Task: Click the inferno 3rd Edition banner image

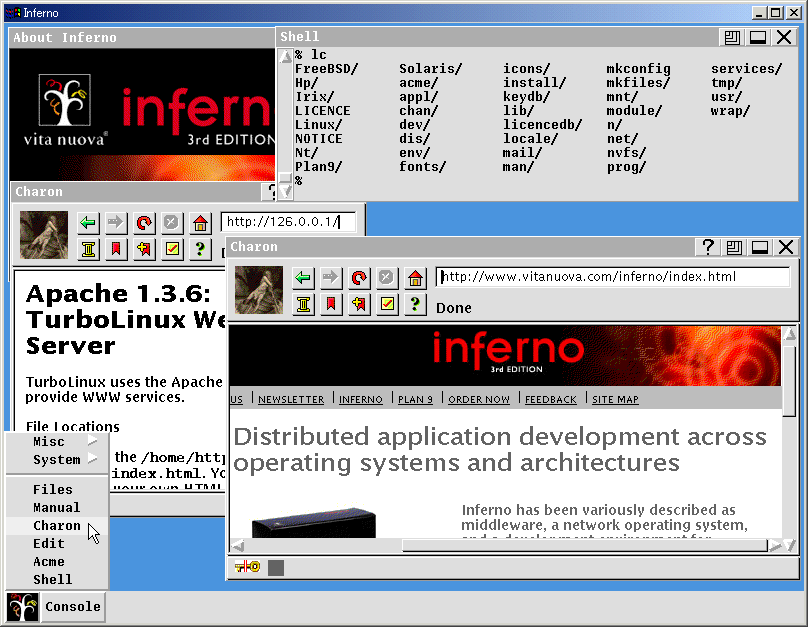Action: [505, 355]
